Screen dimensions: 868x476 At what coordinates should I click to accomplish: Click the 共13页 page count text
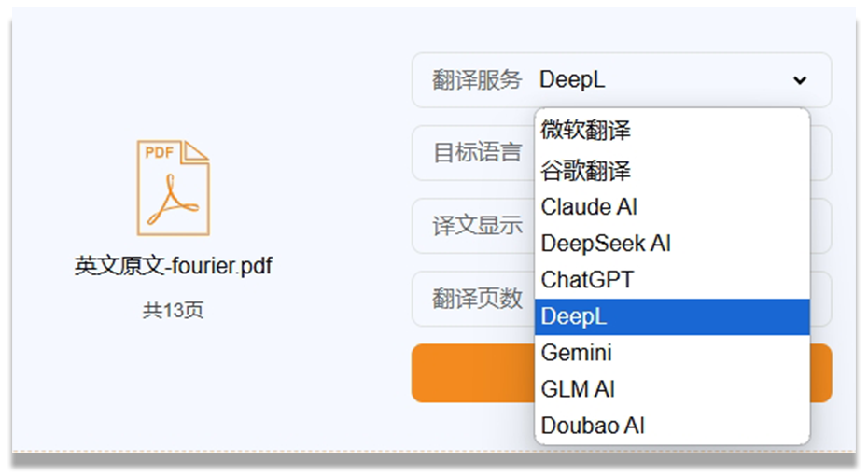[x=174, y=310]
